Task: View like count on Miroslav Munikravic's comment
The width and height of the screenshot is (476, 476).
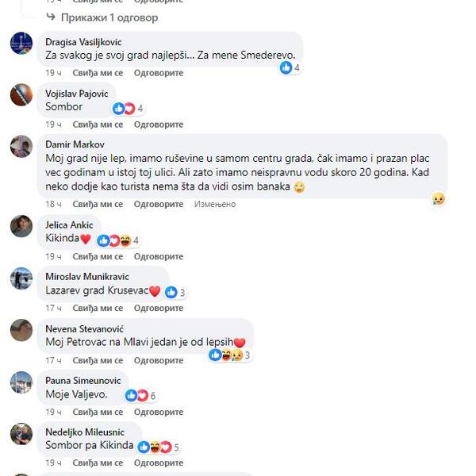Action: [175, 292]
